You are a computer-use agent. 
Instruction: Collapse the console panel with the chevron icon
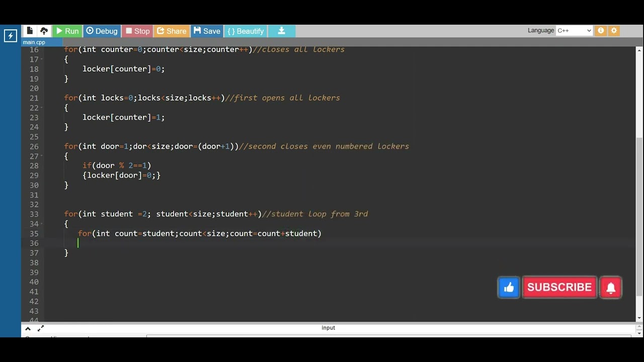[28, 328]
